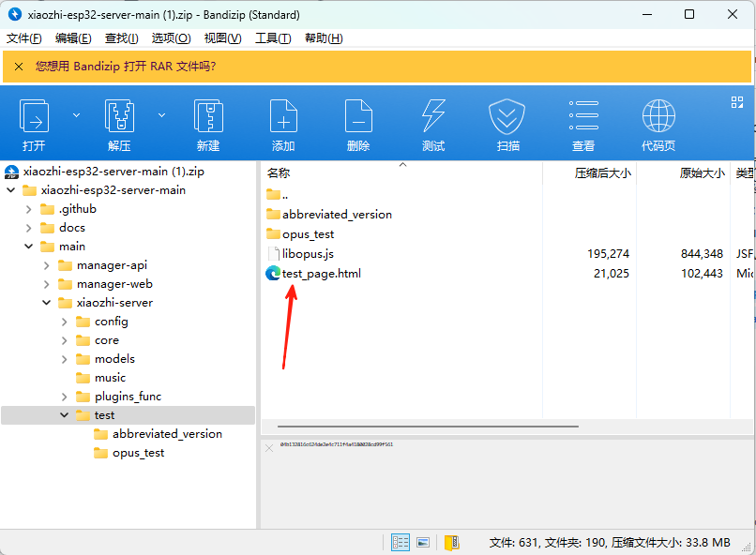Viewport: 756px width, 555px height.
Task: Select test_page.html in file list
Action: pyautogui.click(x=321, y=274)
